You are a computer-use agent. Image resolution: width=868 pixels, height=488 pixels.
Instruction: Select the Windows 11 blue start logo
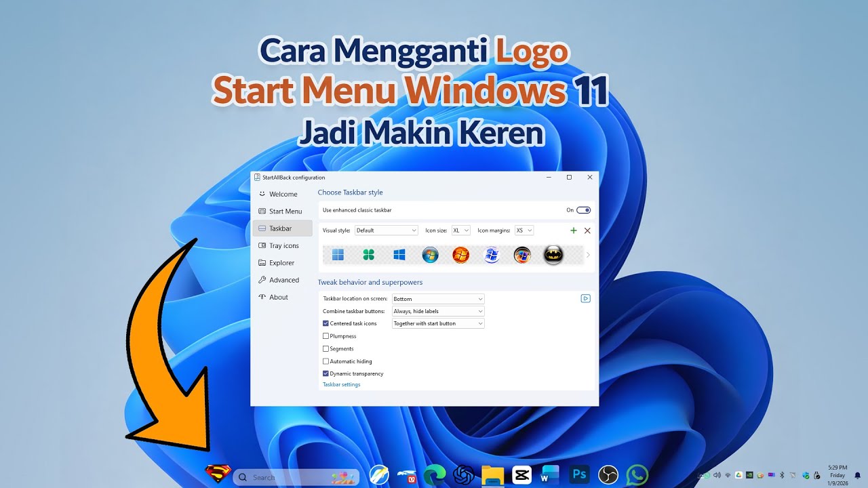coord(338,255)
